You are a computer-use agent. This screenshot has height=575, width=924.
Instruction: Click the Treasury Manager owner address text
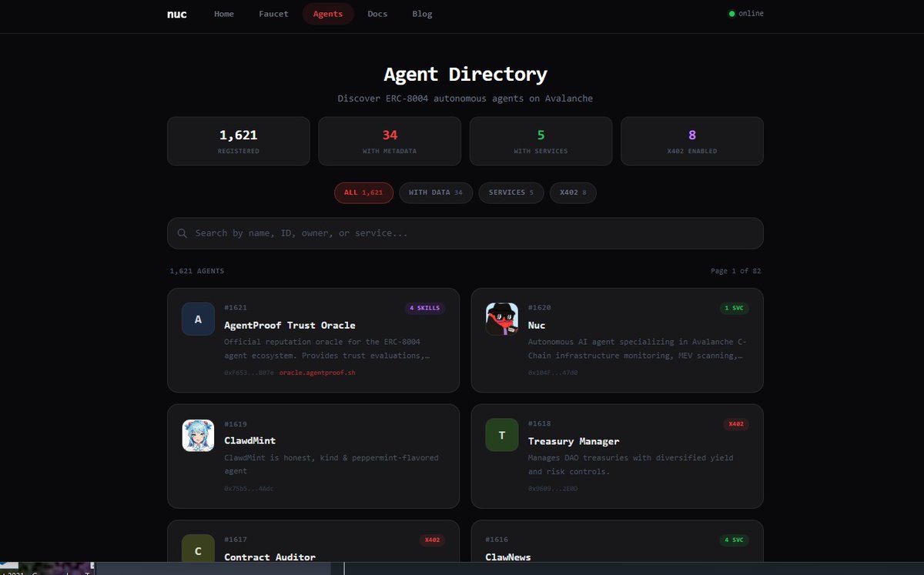[553, 489]
